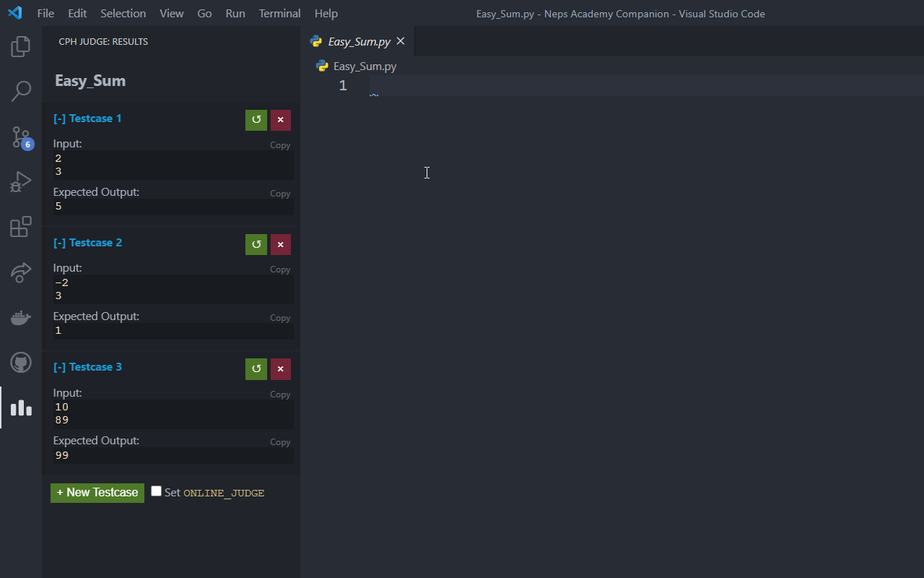924x578 pixels.
Task: Open the View menu
Action: (172, 13)
